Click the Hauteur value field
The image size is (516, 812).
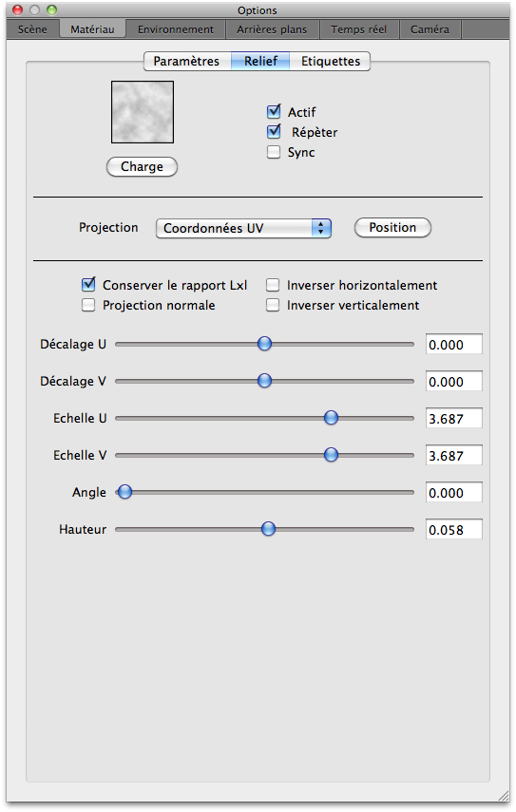(x=454, y=529)
